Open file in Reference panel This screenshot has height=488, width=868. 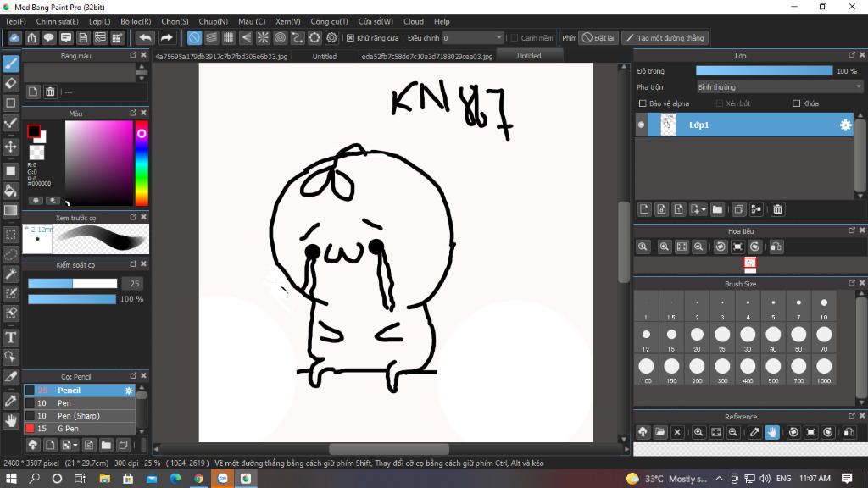pos(659,432)
